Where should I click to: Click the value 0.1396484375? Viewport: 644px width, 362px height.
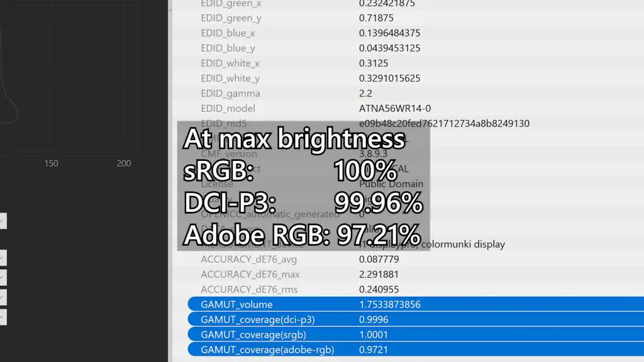pos(389,33)
